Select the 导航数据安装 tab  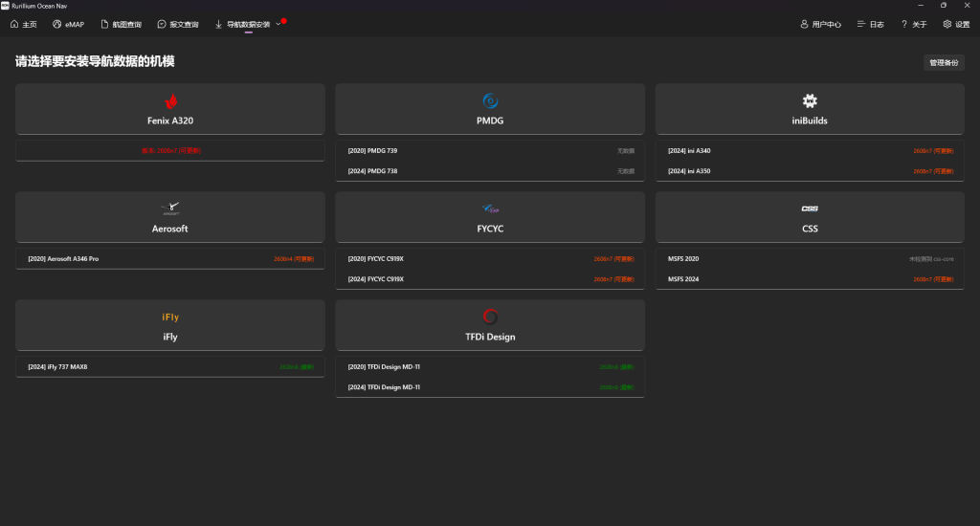pyautogui.click(x=242, y=24)
